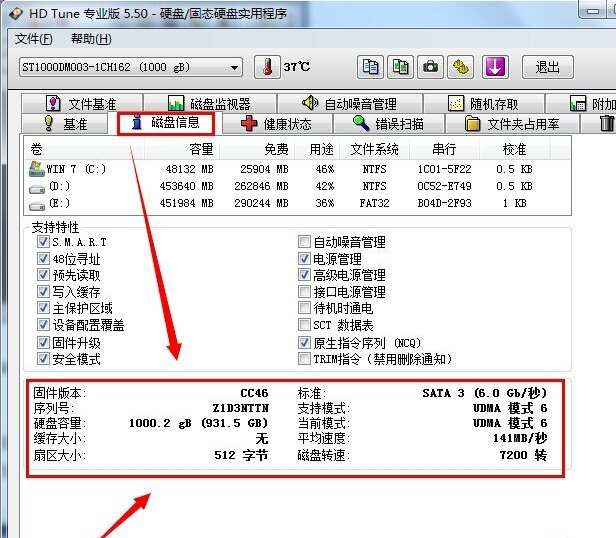Viewport: 616px width, 538px height.
Task: Click the 串行 column header
Action: coord(444,149)
